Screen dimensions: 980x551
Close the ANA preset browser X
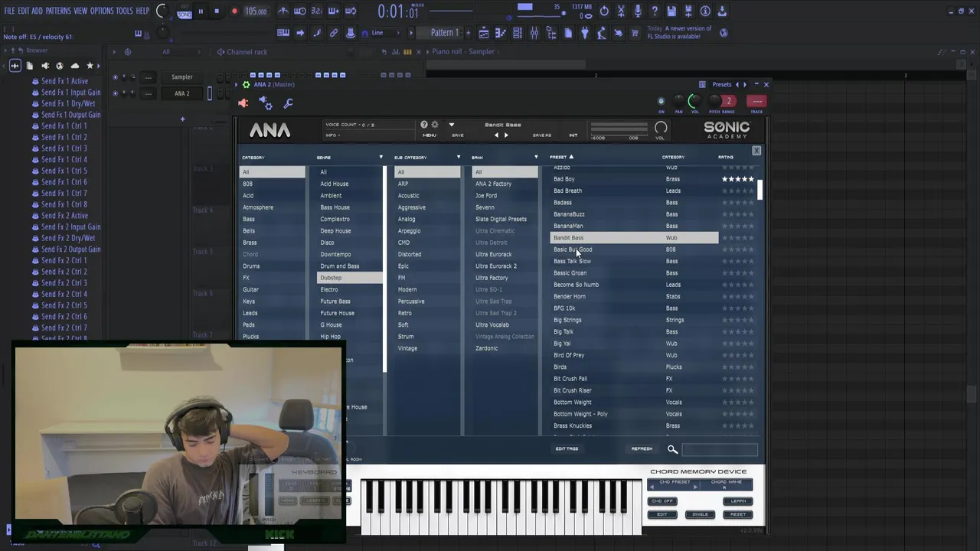[756, 151]
